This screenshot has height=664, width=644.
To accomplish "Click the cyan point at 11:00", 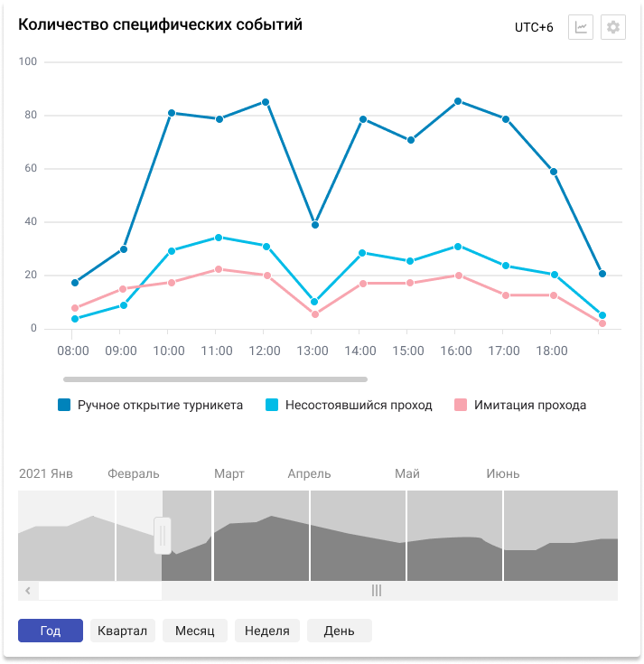I will pos(219,238).
